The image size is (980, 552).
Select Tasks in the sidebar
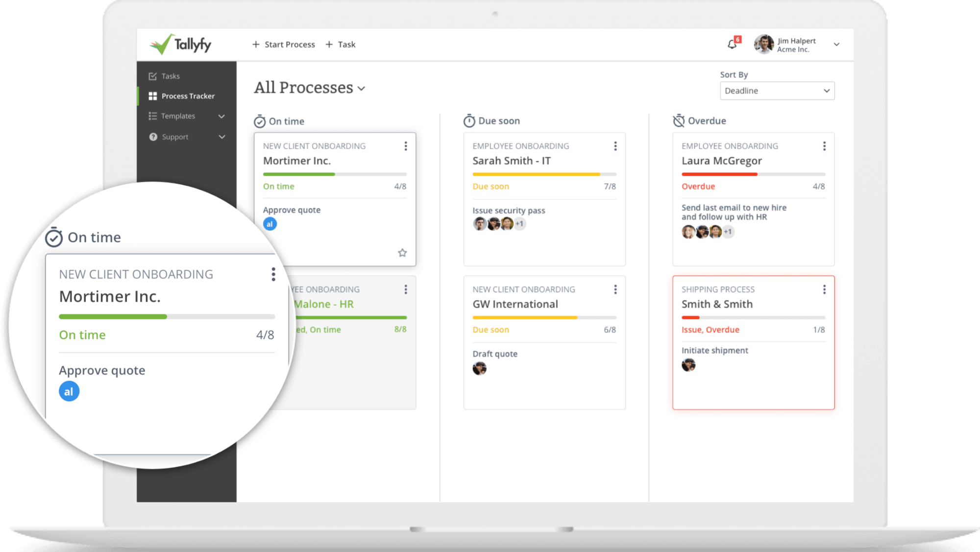[x=170, y=76]
